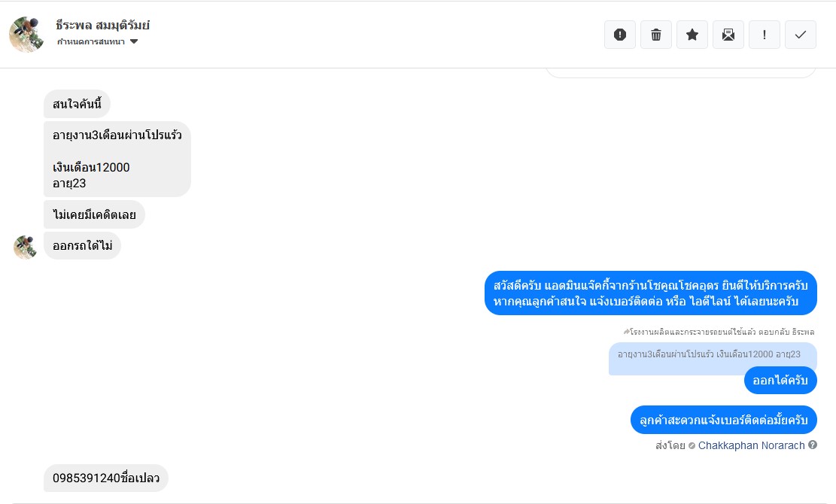Open the Chakkaphan Norarach sender link
The height and width of the screenshot is (504, 836).
[x=751, y=445]
